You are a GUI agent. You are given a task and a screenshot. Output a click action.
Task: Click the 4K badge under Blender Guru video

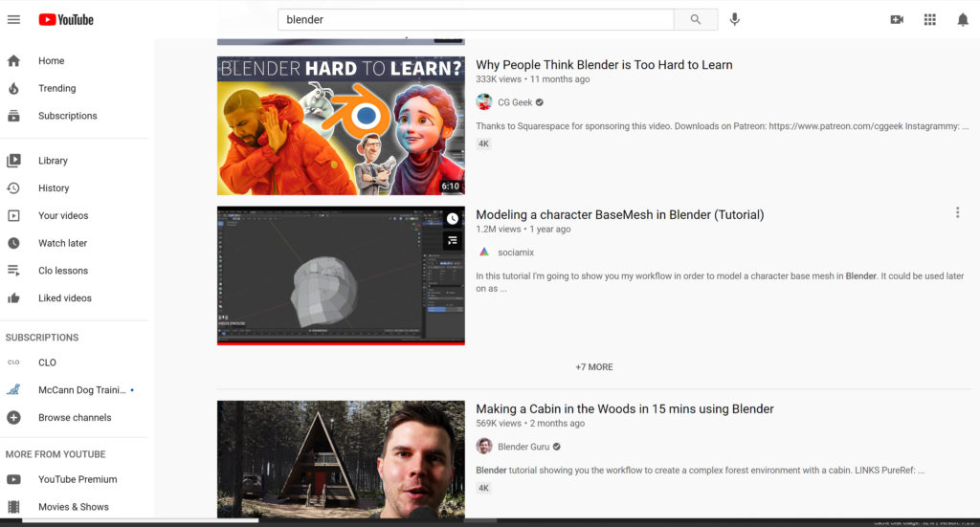point(483,488)
